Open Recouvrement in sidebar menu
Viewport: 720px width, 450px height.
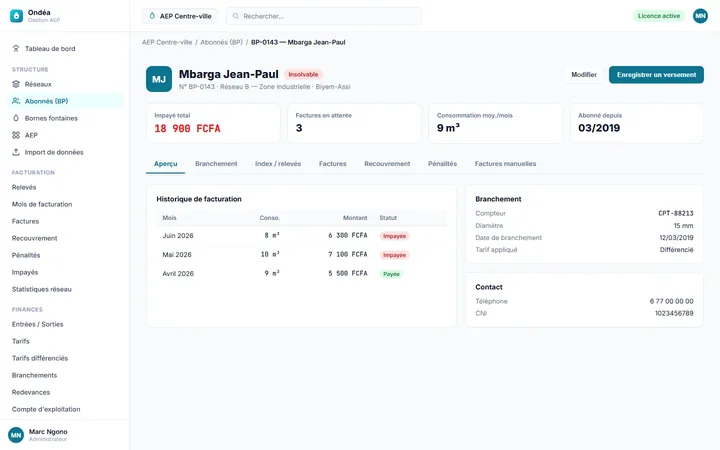tap(34, 238)
